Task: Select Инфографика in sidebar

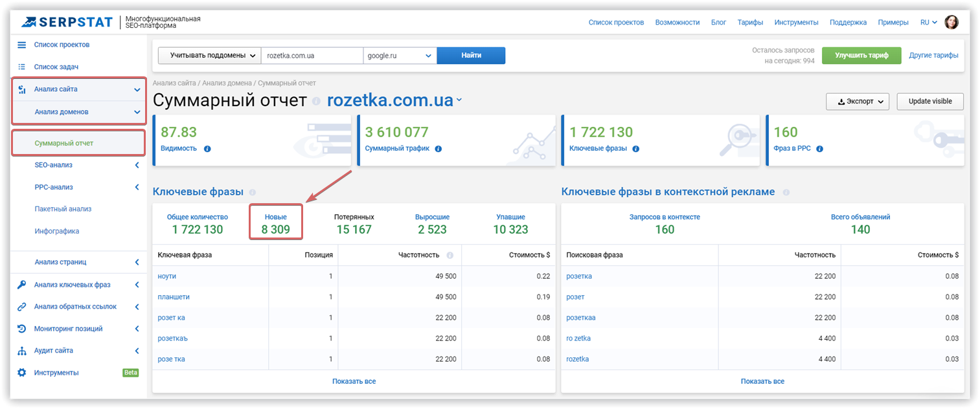Action: 57,231
